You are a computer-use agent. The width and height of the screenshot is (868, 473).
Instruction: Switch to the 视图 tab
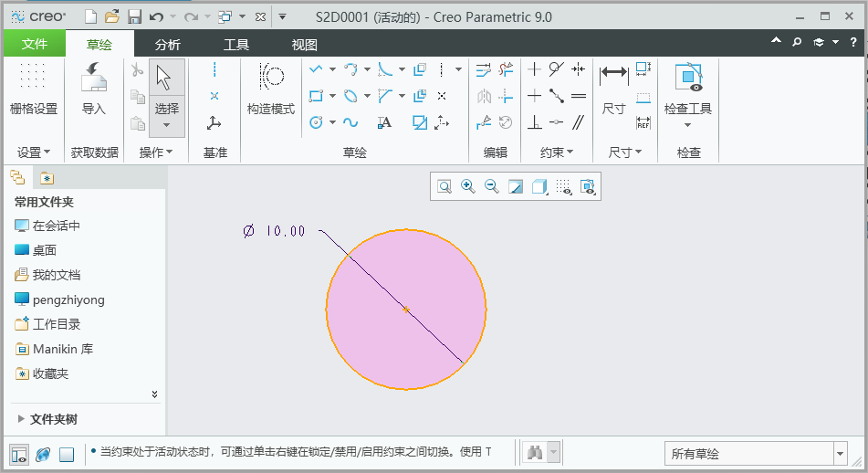click(305, 45)
